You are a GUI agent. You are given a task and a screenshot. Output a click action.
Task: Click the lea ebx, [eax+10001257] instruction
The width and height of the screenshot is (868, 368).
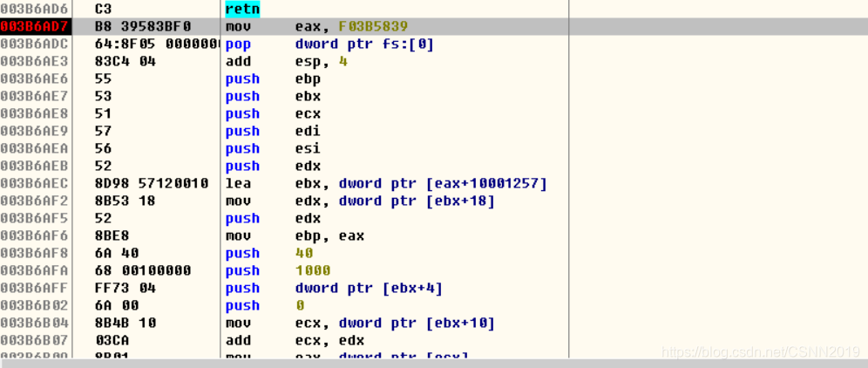tap(386, 183)
